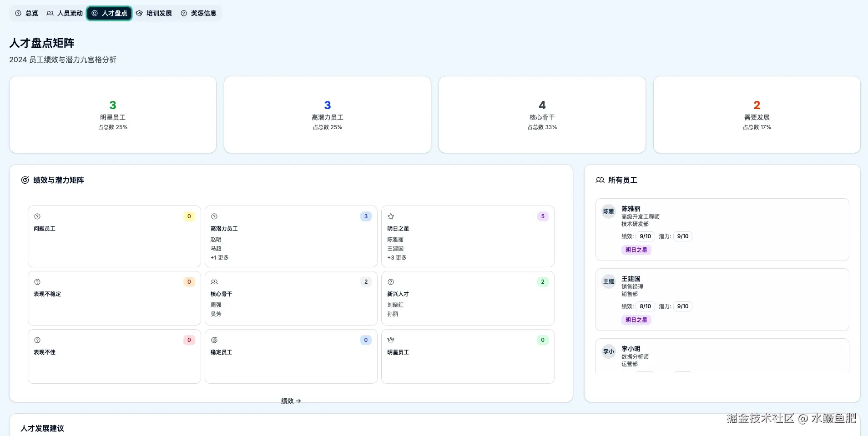Click the 总览 overview icon
This screenshot has height=436, width=868.
[19, 13]
